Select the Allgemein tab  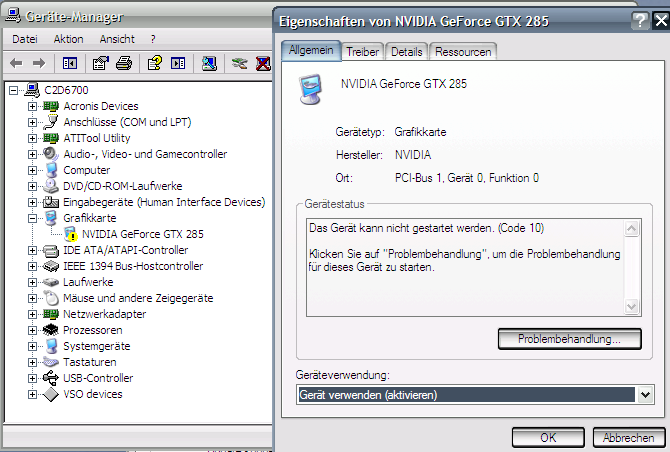pyautogui.click(x=311, y=50)
